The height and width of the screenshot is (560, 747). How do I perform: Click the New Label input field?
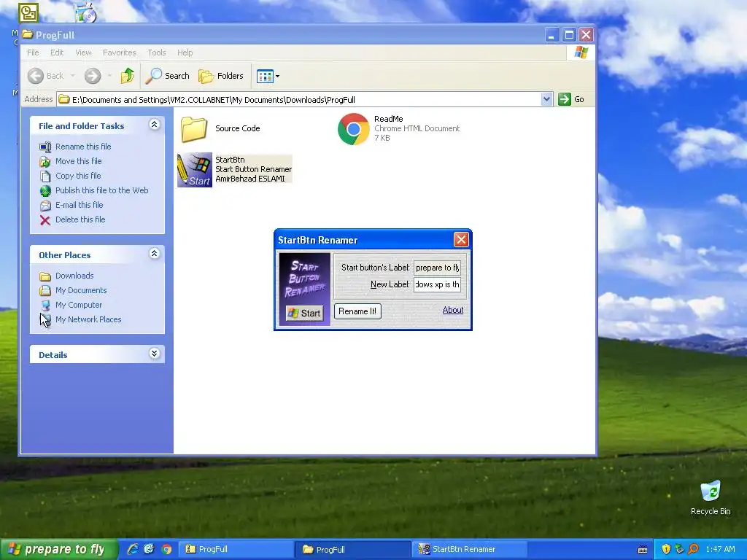pos(437,284)
